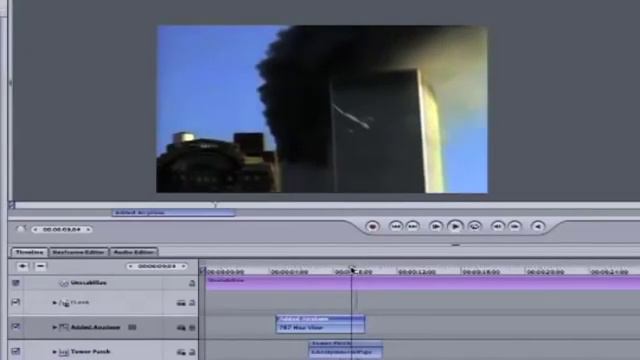Jump to the start of the project

tap(395, 226)
